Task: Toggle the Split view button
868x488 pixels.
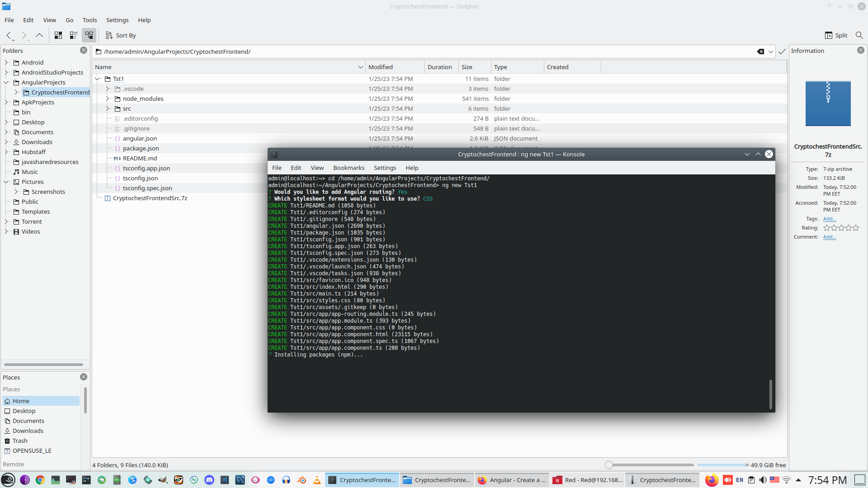Action: (x=836, y=35)
